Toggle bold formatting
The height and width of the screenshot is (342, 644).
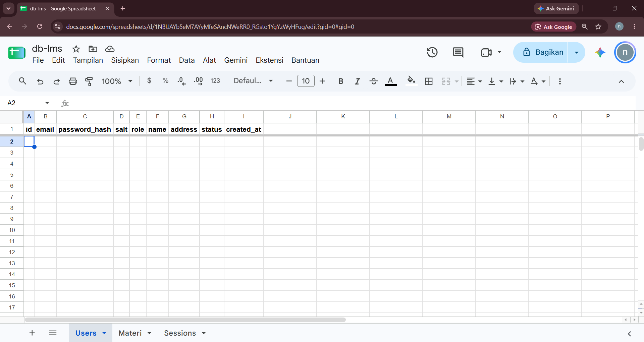[341, 81]
